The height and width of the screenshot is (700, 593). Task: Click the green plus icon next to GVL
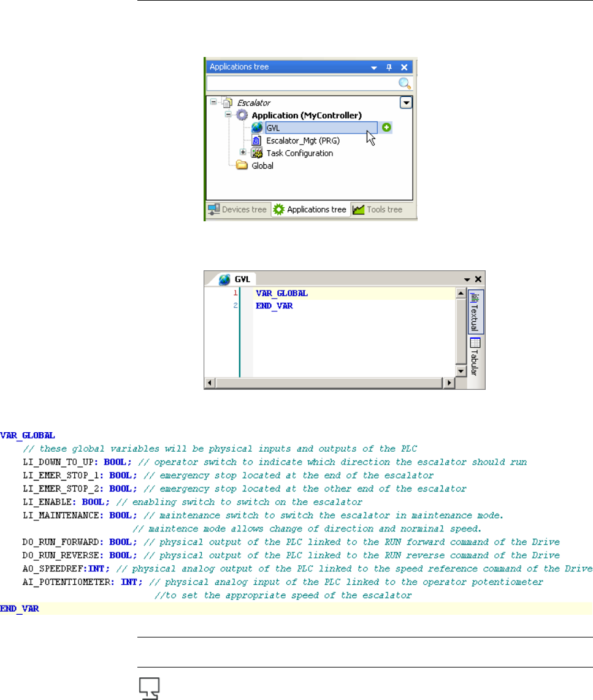coord(387,127)
